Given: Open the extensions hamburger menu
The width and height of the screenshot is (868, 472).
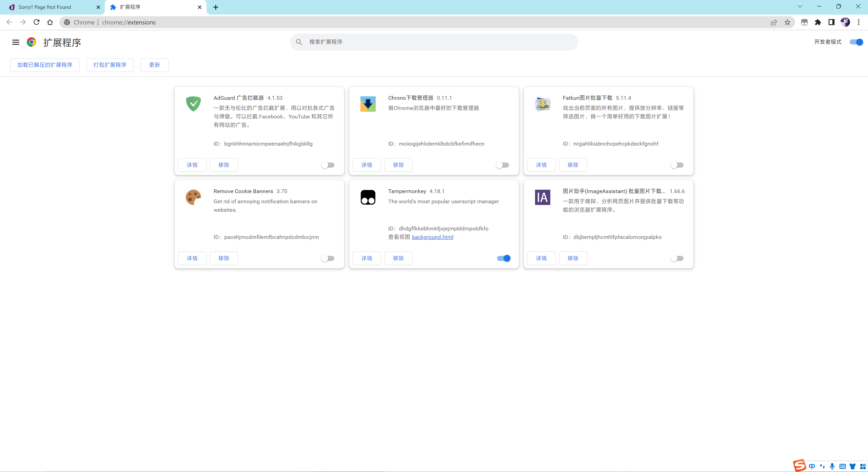Looking at the screenshot, I should coord(16,42).
